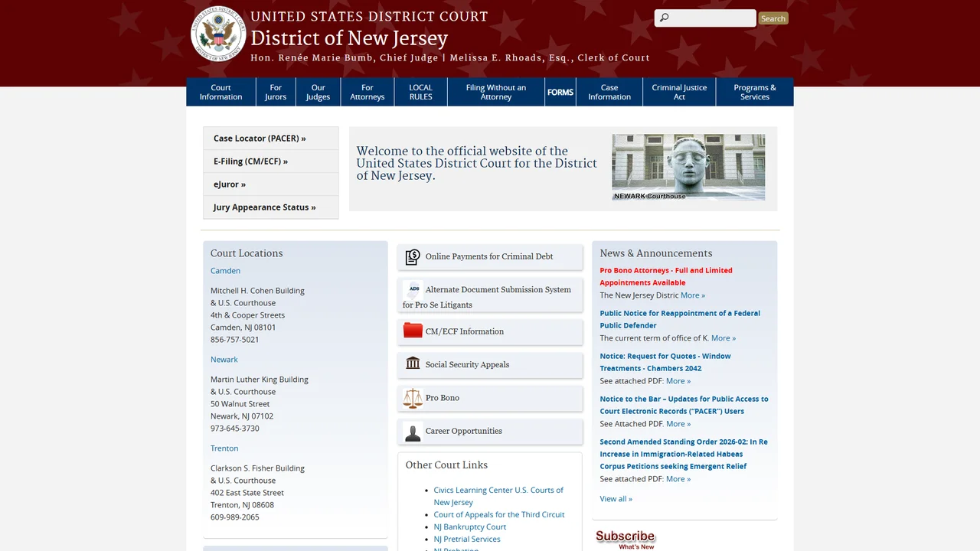980x551 pixels.
Task: Open the FORMS menu item
Action: tap(560, 92)
